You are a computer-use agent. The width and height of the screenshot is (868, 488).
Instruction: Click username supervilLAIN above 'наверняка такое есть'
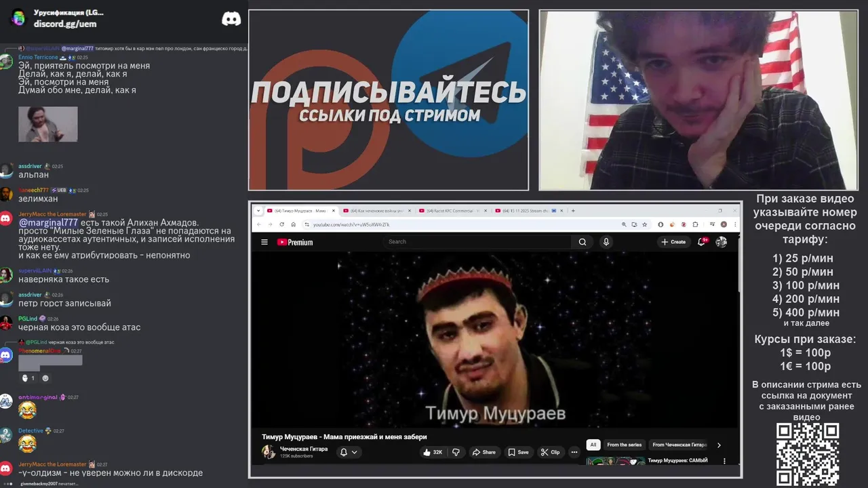35,270
